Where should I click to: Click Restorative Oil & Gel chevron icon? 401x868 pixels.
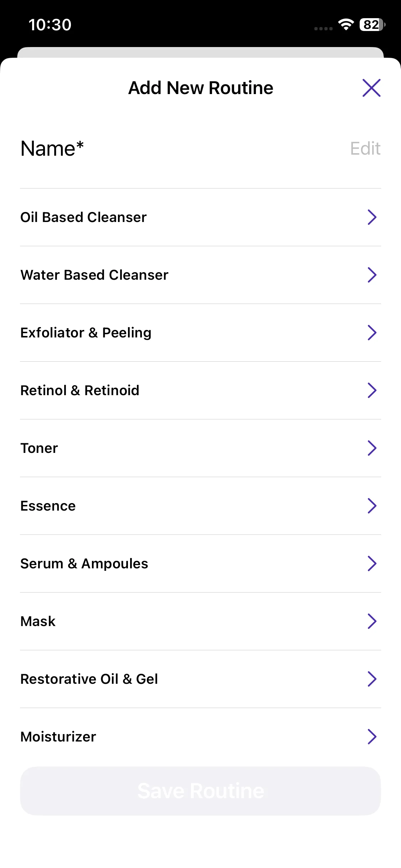click(x=372, y=679)
